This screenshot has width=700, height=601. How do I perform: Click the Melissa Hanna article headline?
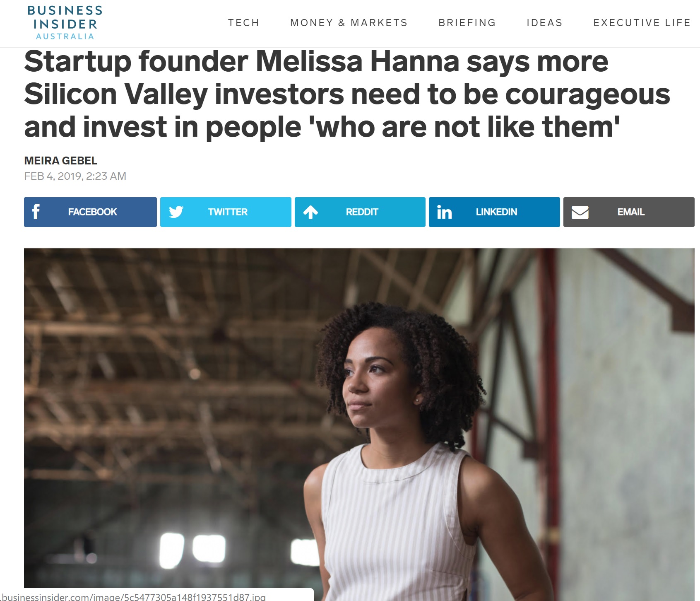347,94
